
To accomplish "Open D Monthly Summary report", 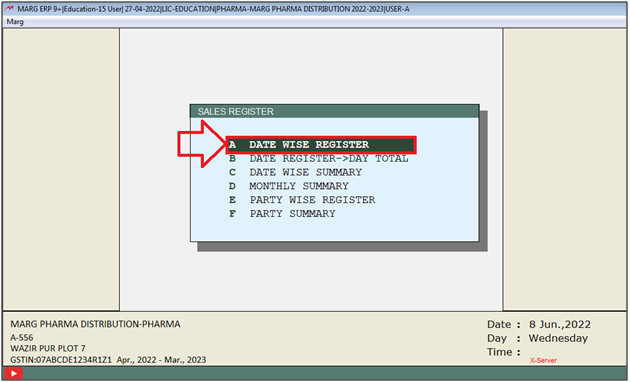I will click(x=288, y=186).
